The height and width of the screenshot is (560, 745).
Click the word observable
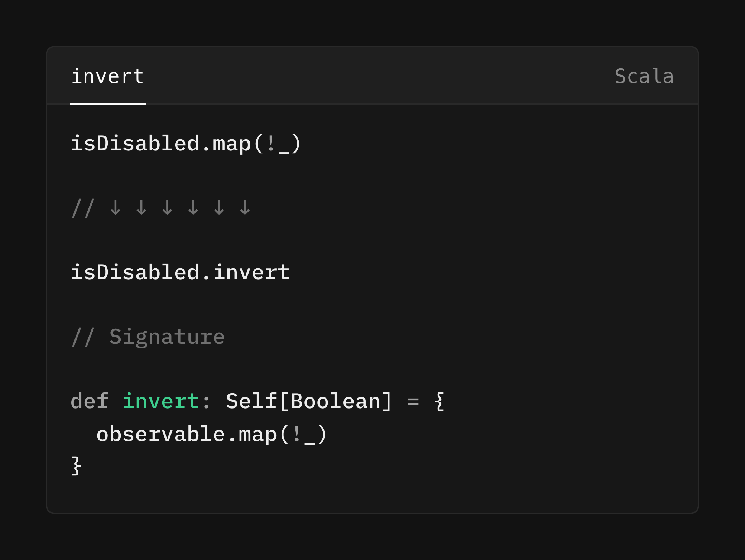tap(160, 434)
